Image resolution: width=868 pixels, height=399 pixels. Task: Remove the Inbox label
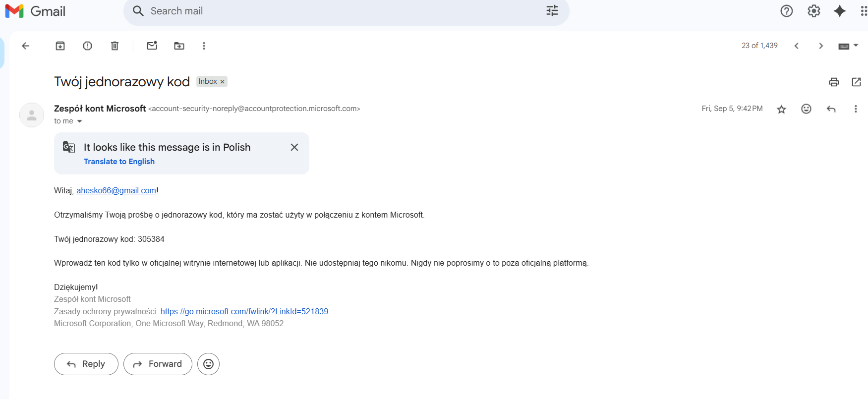click(x=222, y=82)
